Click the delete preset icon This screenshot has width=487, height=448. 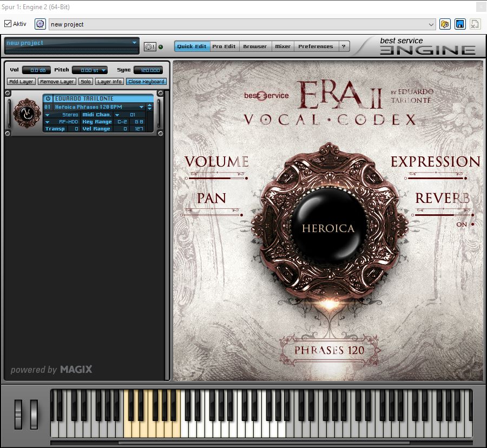[475, 24]
